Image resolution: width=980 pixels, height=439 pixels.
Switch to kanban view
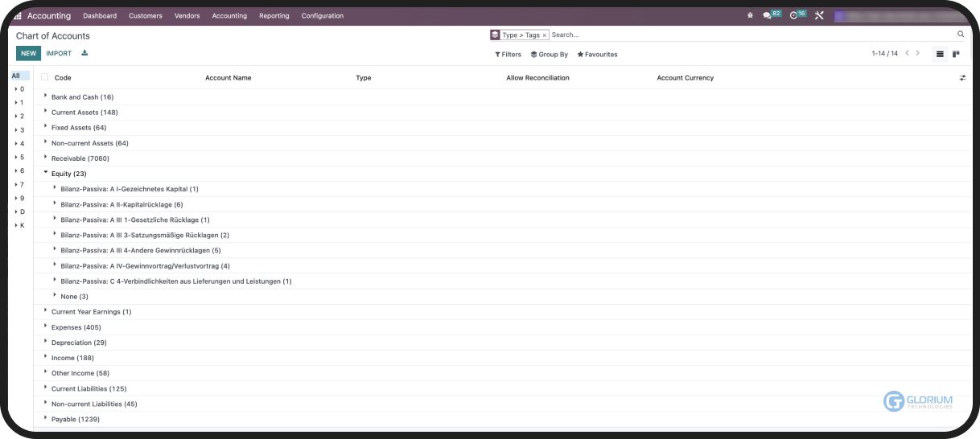pos(956,54)
